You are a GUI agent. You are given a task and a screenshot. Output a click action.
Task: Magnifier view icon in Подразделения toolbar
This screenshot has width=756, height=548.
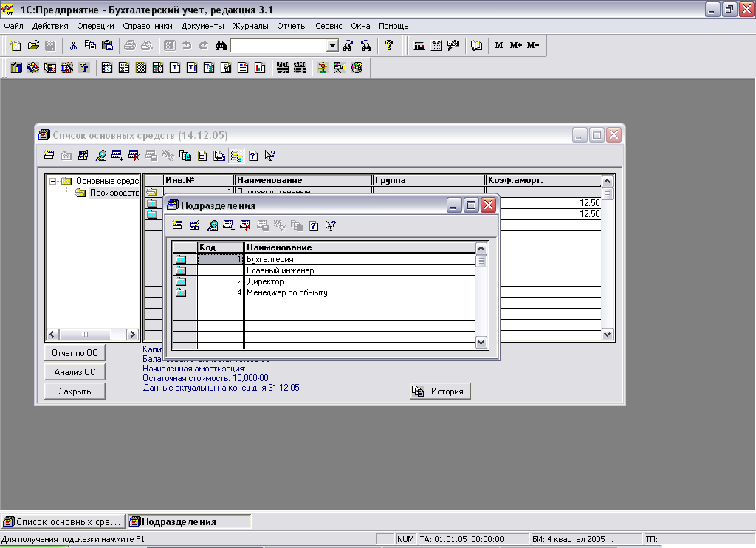click(212, 225)
